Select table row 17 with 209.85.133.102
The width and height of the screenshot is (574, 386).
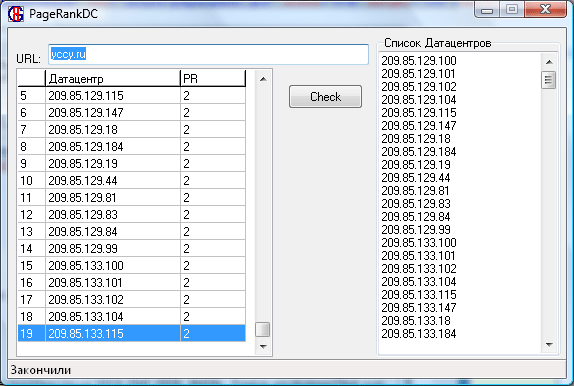[132, 300]
